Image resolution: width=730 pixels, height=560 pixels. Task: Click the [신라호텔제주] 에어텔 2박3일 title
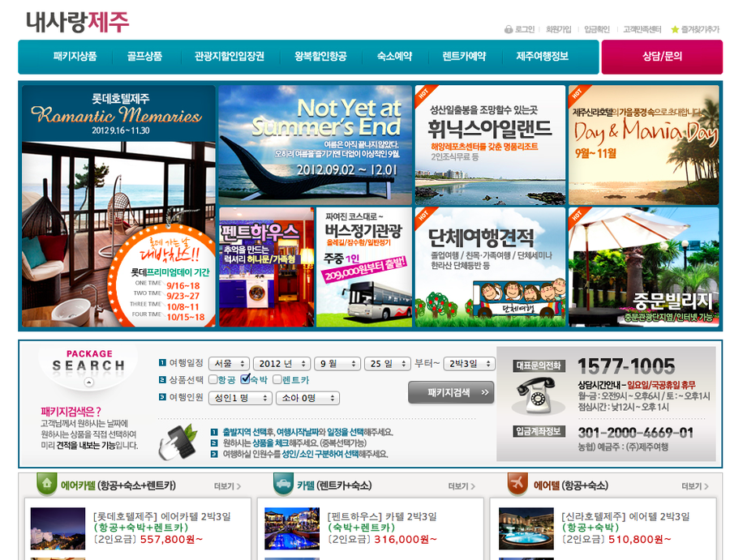[625, 516]
